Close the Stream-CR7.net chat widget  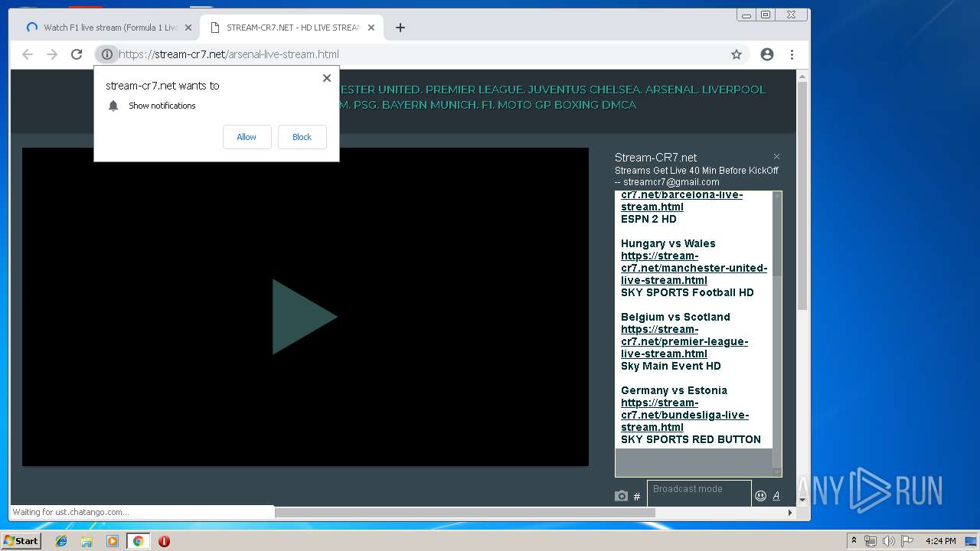coord(776,157)
